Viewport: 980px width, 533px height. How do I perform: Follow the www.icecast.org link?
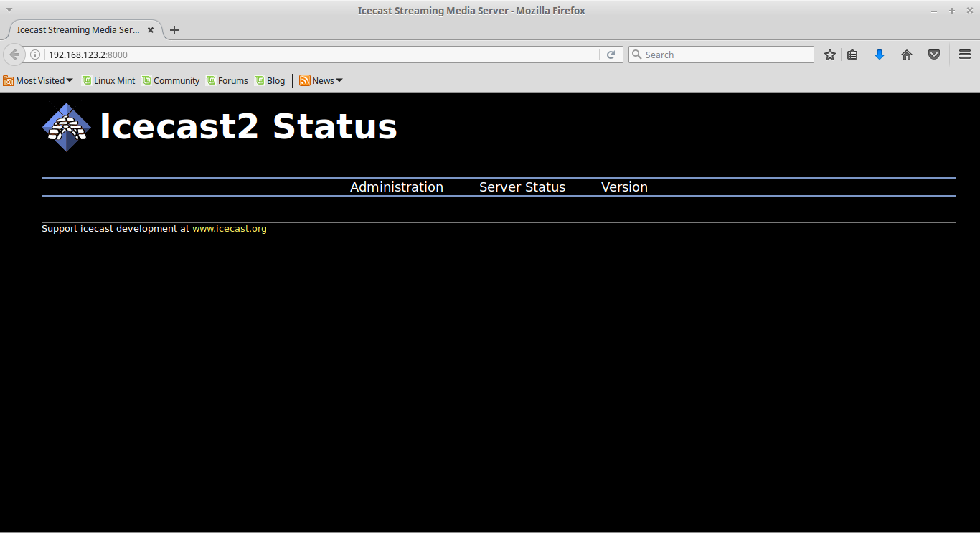click(230, 229)
